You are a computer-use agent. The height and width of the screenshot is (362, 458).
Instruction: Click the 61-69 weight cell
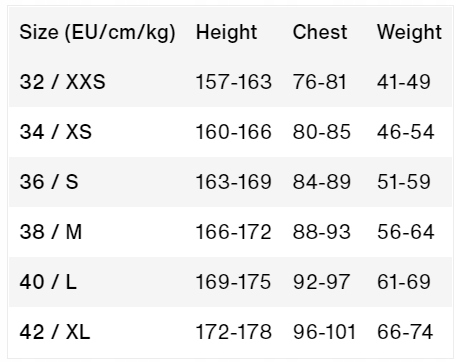[404, 282]
